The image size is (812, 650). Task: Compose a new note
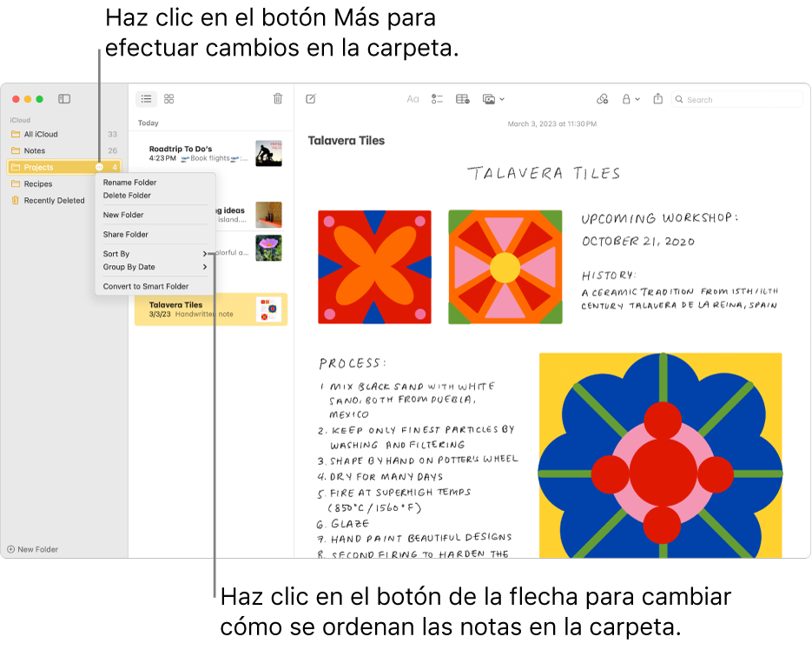point(311,99)
